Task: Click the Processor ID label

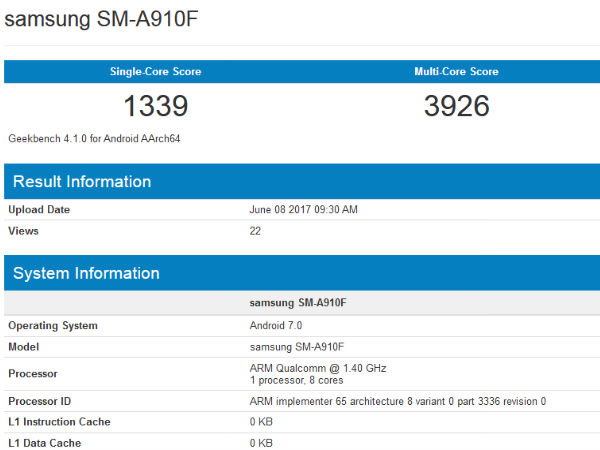Action: pos(40,401)
